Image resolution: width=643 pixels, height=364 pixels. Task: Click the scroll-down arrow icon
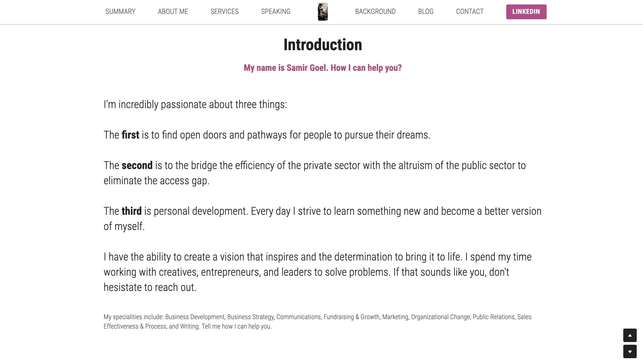tap(630, 351)
